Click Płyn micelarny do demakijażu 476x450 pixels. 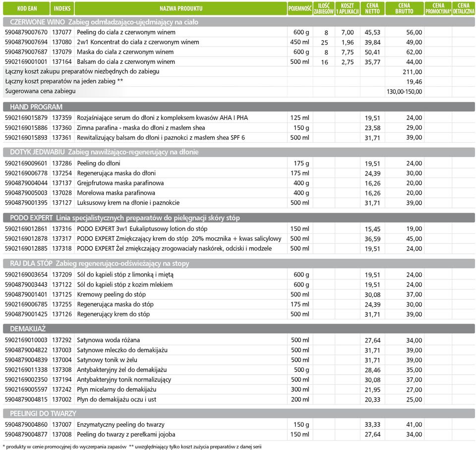click(x=117, y=390)
